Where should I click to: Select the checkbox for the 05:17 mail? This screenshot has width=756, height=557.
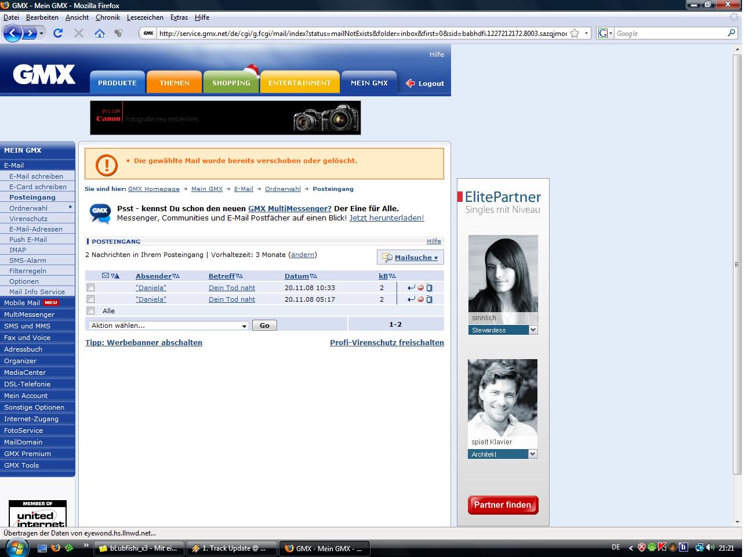pyautogui.click(x=90, y=299)
